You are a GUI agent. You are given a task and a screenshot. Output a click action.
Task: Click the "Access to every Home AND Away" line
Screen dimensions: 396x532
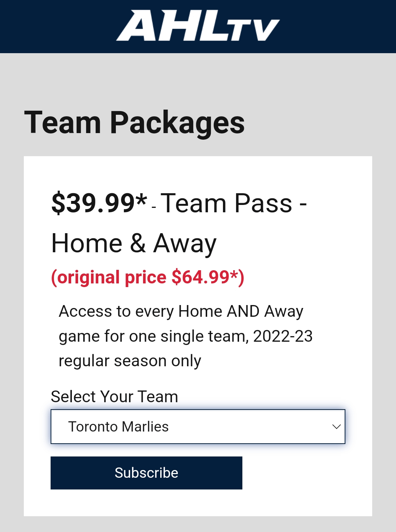(181, 311)
